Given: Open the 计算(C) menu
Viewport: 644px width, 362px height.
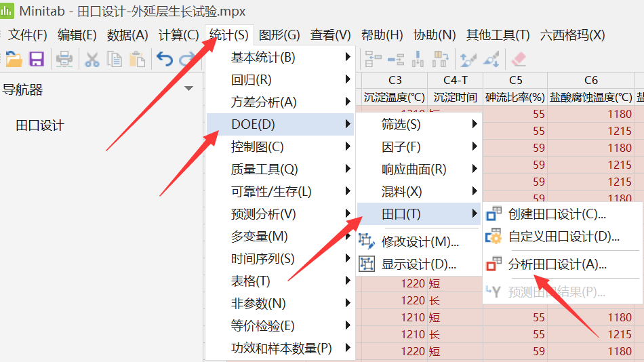Looking at the screenshot, I should coord(179,35).
